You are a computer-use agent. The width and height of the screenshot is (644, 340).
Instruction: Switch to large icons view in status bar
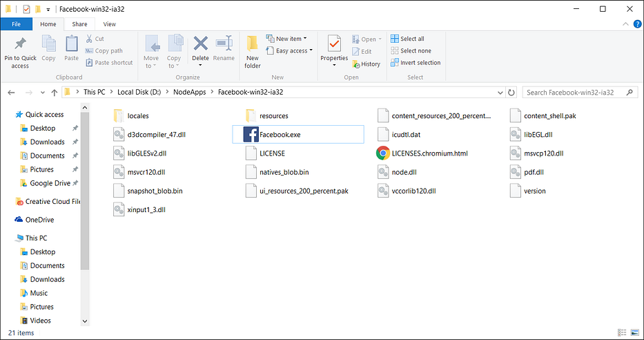(634, 332)
